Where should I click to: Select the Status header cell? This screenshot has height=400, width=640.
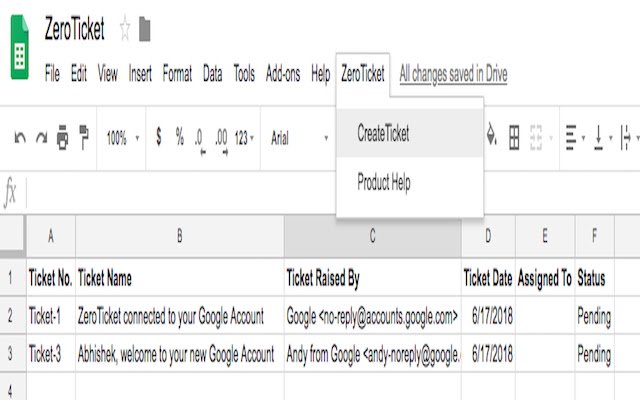coord(594,278)
